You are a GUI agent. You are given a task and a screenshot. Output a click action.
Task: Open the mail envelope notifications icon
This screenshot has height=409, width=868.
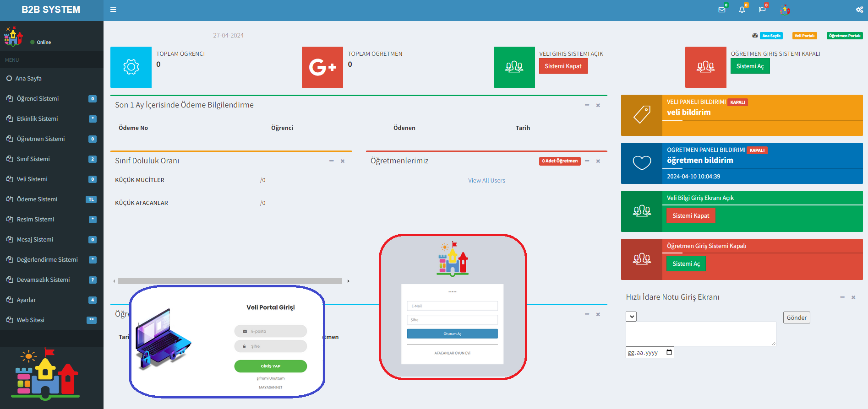click(721, 10)
